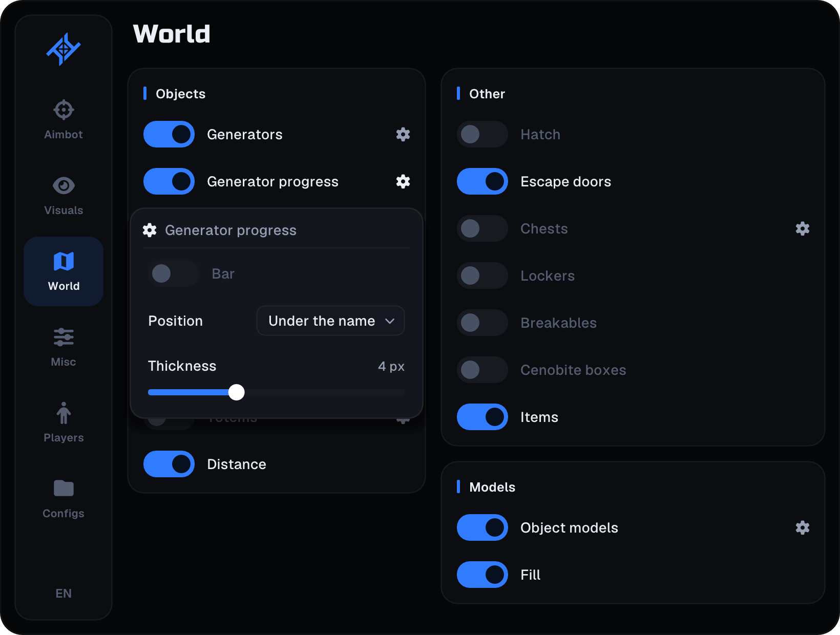Open the Misc sliders section
The height and width of the screenshot is (635, 840).
(64, 347)
